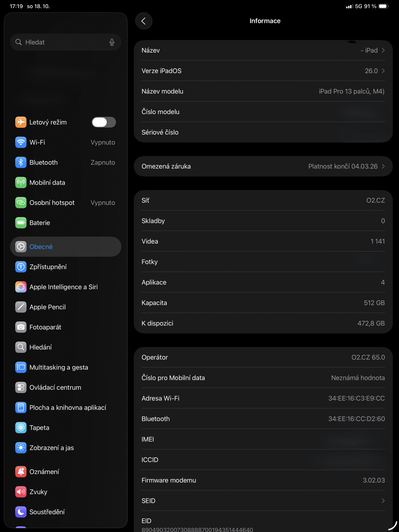Open Wi-Fi settings via its icon
The image size is (399, 532).
21,142
